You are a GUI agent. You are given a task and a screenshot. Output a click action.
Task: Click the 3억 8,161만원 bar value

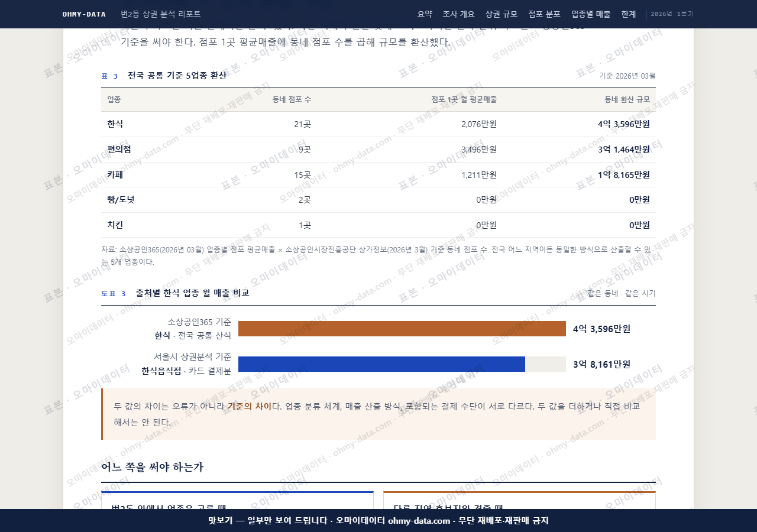pyautogui.click(x=601, y=364)
